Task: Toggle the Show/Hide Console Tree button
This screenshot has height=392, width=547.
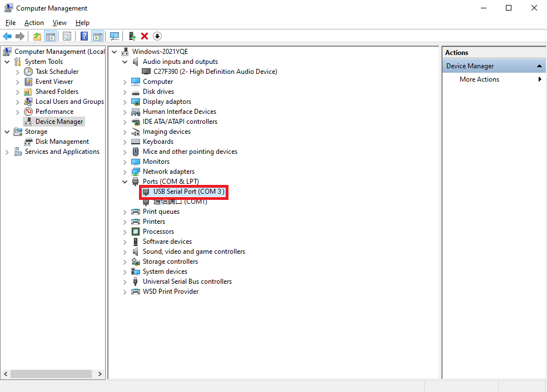Action: pos(51,36)
